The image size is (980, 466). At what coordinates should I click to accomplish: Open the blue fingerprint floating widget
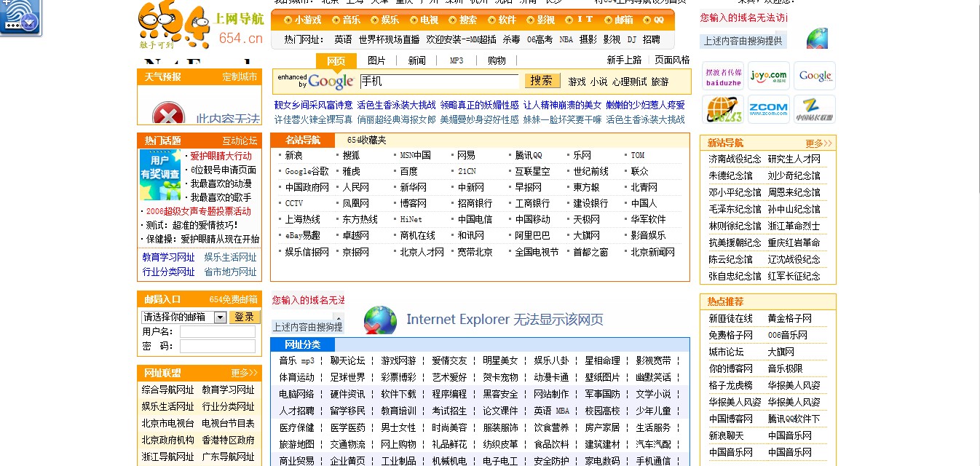pyautogui.click(x=20, y=17)
